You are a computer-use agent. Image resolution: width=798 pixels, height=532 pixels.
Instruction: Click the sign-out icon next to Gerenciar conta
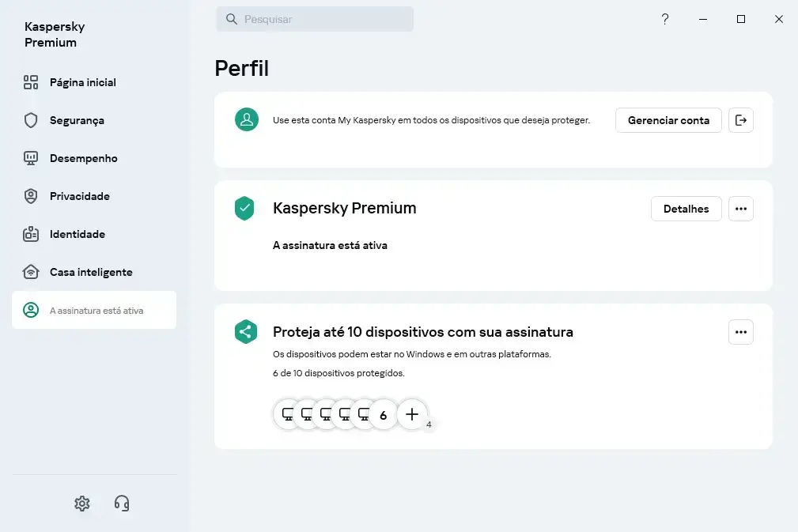(x=741, y=120)
